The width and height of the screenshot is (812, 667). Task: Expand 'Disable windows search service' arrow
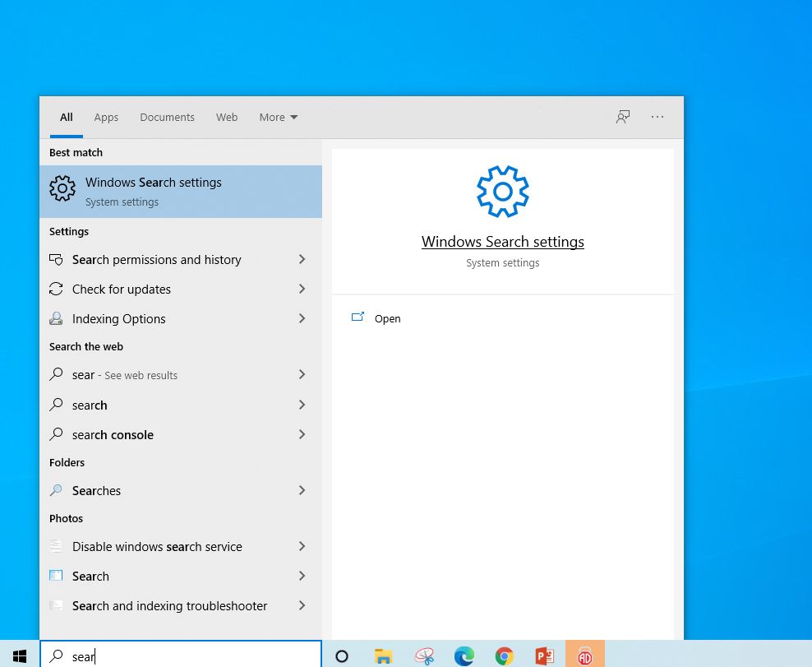coord(302,546)
